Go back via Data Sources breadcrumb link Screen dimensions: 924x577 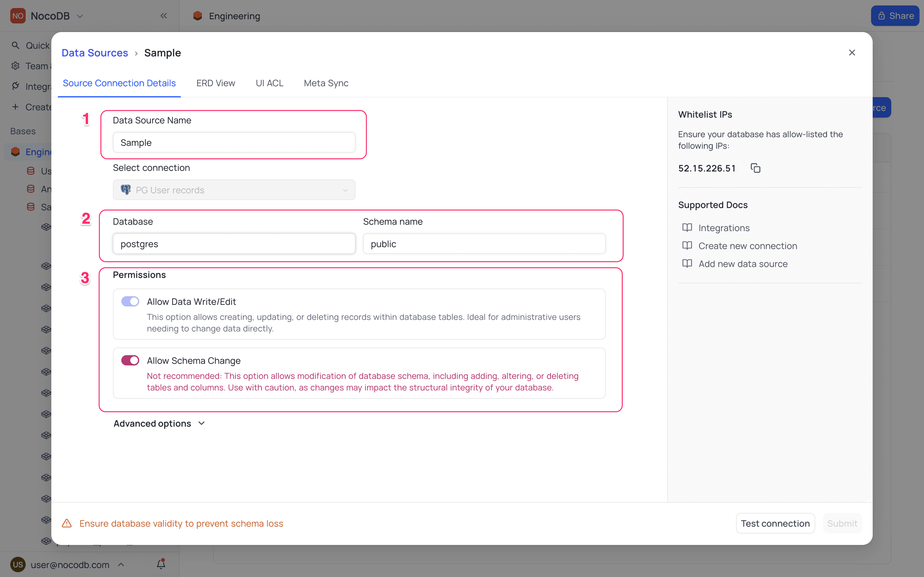95,53
